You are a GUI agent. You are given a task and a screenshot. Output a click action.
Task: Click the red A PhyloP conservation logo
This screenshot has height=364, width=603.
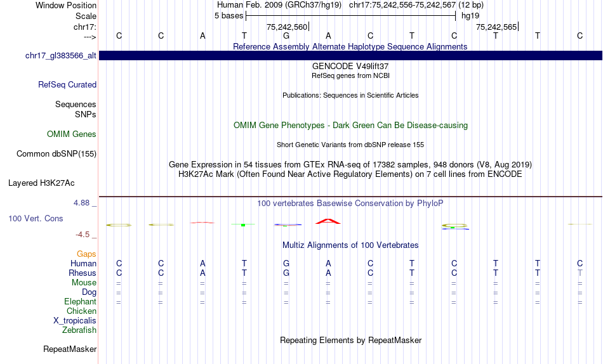click(x=328, y=221)
